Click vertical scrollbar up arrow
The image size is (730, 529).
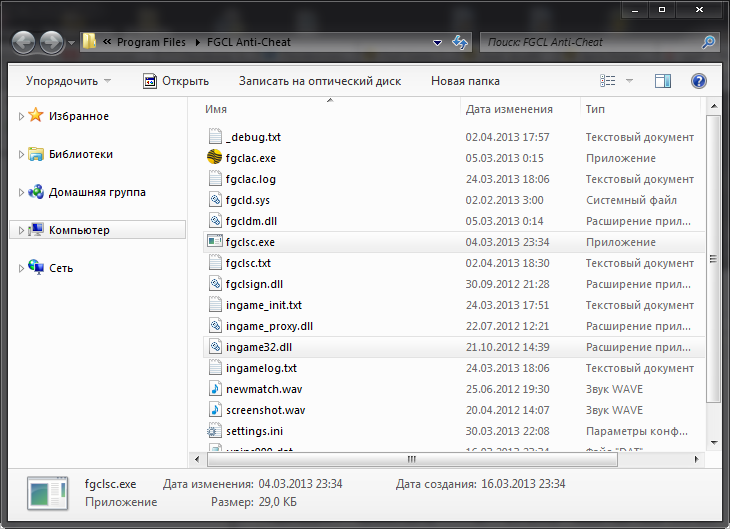click(x=714, y=107)
